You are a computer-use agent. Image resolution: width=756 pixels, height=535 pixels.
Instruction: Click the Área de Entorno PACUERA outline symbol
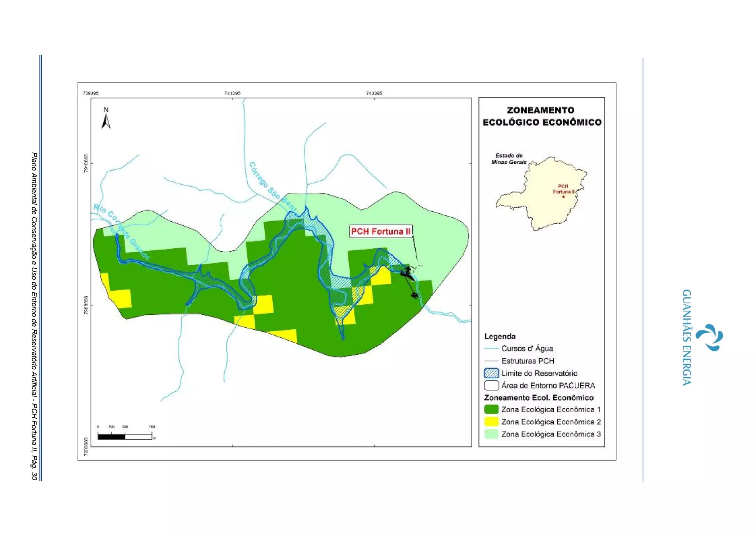491,385
